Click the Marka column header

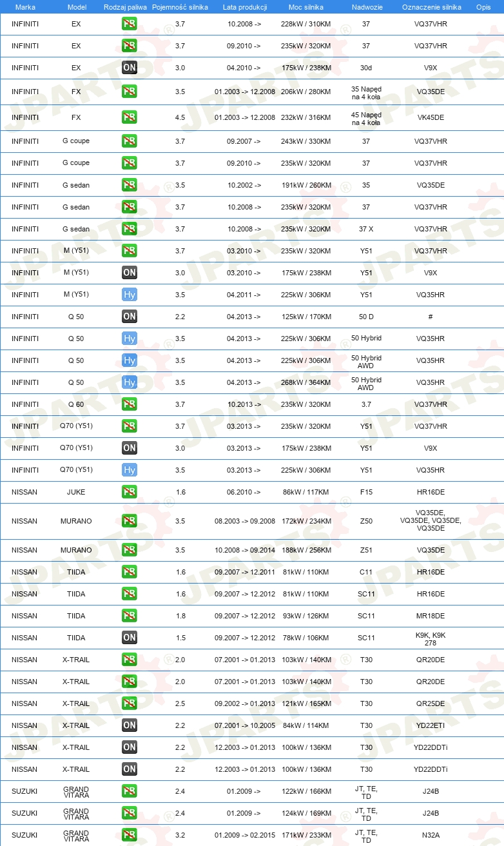pos(25,6)
